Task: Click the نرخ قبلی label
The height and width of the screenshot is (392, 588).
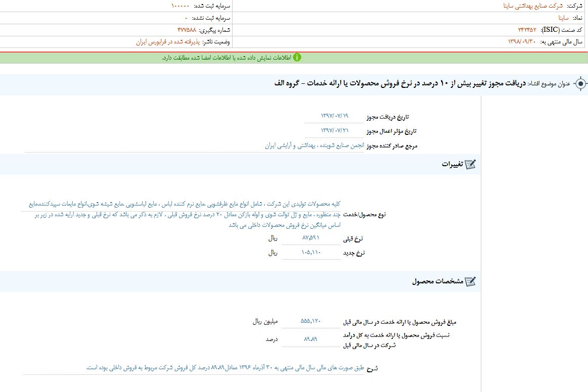Action: 353,238
